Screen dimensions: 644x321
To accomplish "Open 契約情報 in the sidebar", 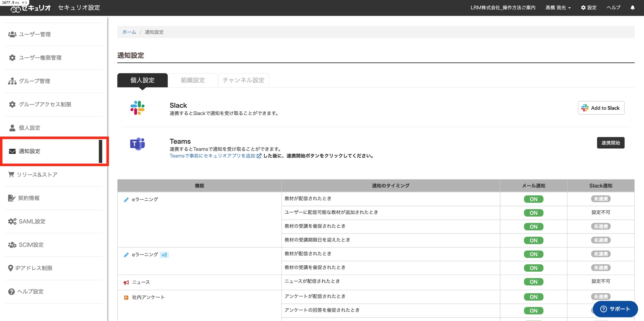I will (54, 198).
